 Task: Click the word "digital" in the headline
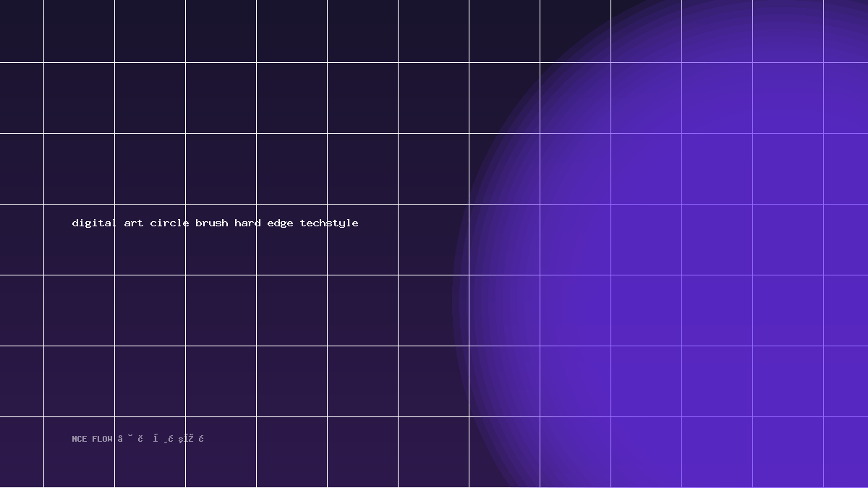pyautogui.click(x=94, y=223)
